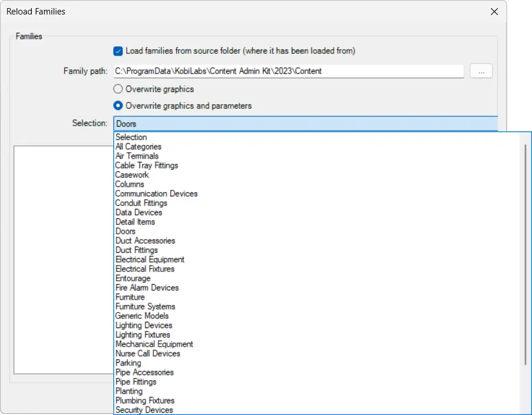Pick Cable Tray Fittings category

[146, 165]
